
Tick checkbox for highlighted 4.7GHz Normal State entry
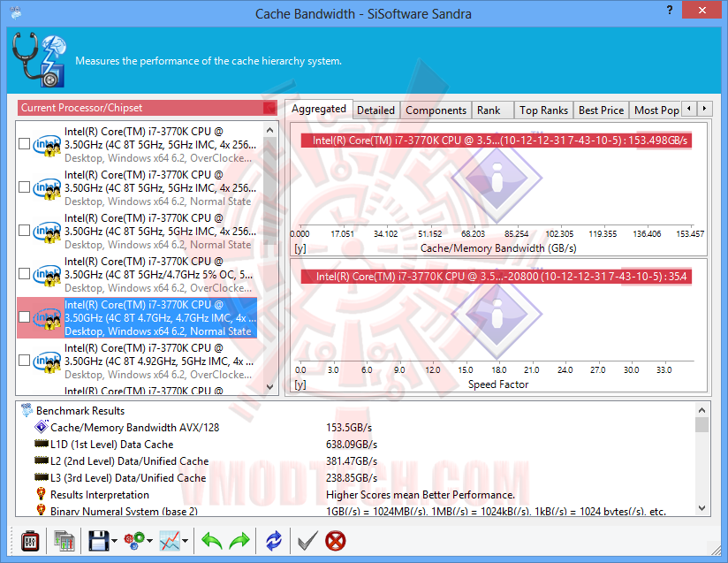24,316
